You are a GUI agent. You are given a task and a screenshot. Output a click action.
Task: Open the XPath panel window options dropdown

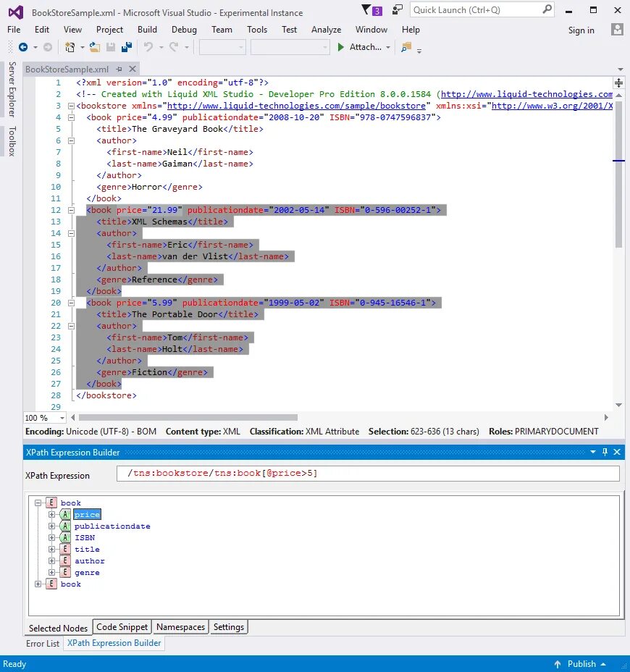(x=593, y=452)
